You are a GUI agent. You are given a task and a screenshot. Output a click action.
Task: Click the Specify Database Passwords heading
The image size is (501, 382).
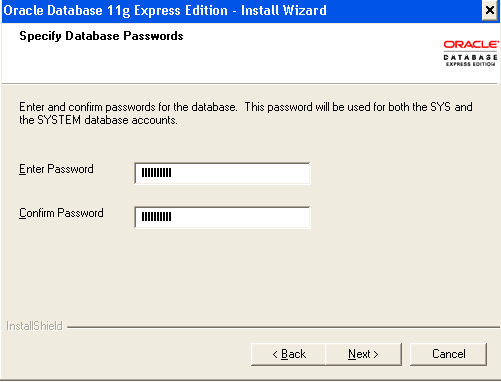[101, 36]
